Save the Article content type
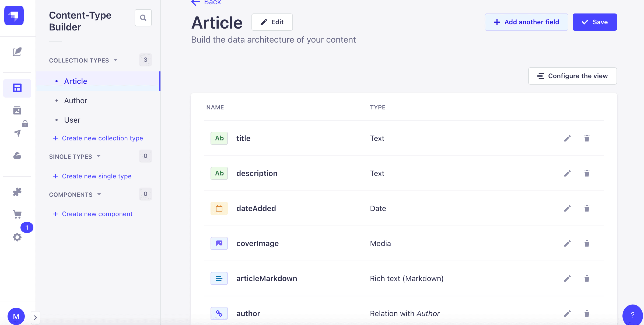Screen dimensions: 644x325 point(595,22)
